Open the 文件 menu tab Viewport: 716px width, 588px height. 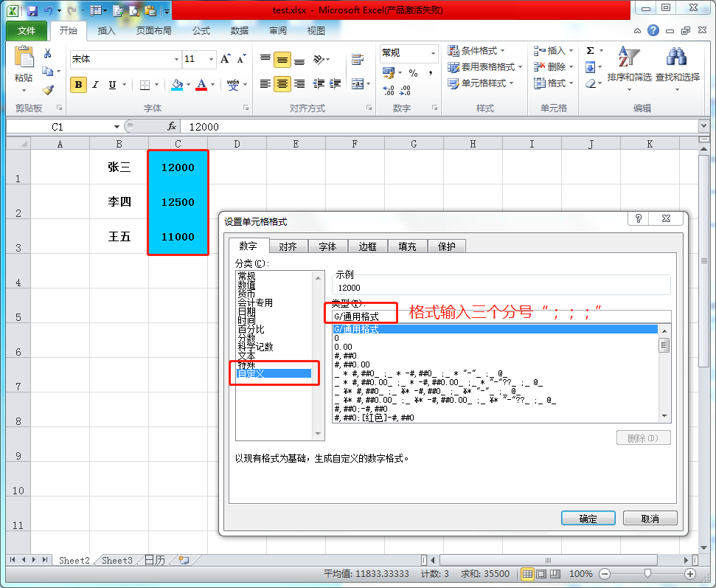(27, 30)
